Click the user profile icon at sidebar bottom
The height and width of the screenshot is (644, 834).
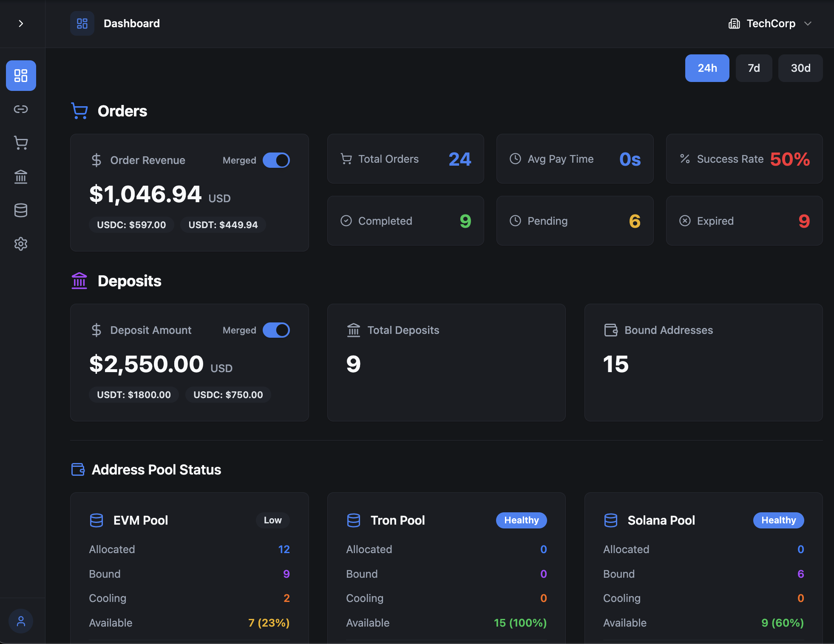(20, 621)
